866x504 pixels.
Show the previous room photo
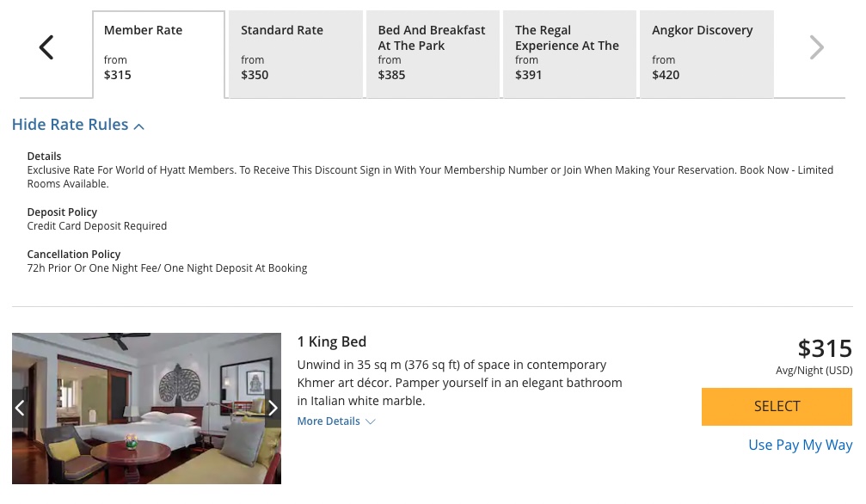point(20,409)
